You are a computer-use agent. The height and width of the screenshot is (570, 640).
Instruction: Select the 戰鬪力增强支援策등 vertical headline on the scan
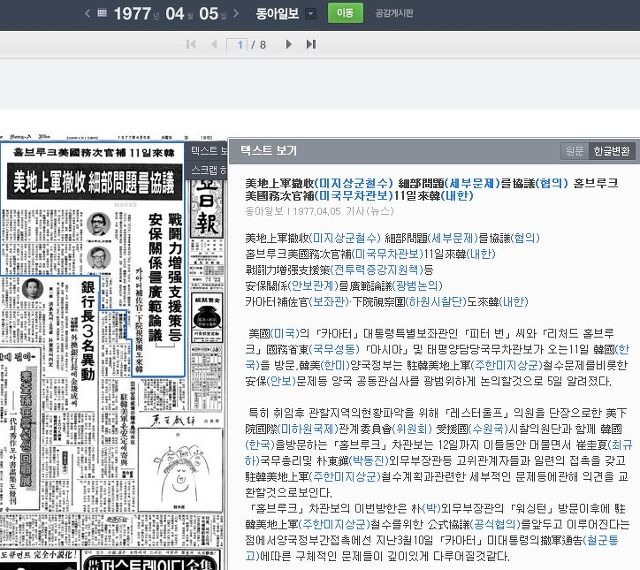pos(175,277)
